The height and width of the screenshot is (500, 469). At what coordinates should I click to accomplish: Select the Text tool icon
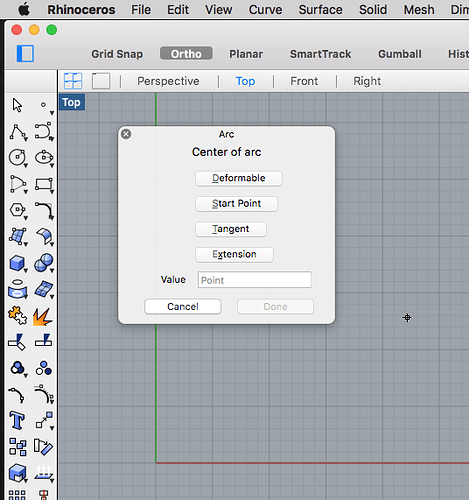pos(17,420)
